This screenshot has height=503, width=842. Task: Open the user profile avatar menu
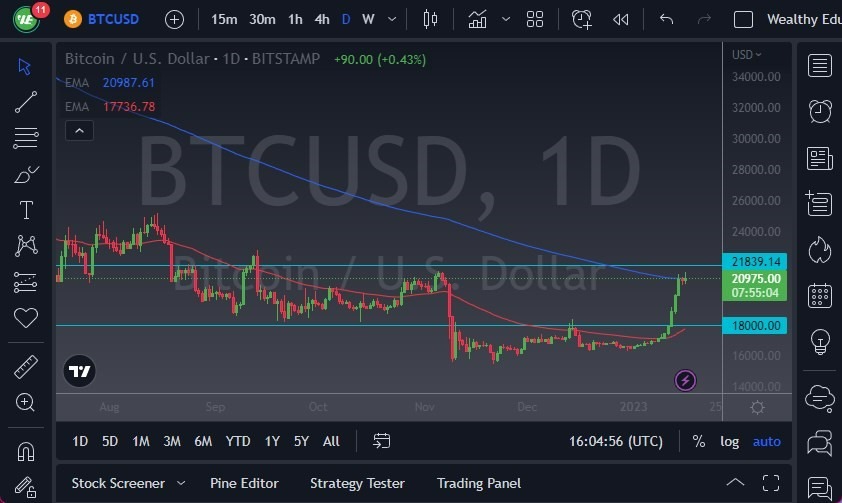(26, 19)
